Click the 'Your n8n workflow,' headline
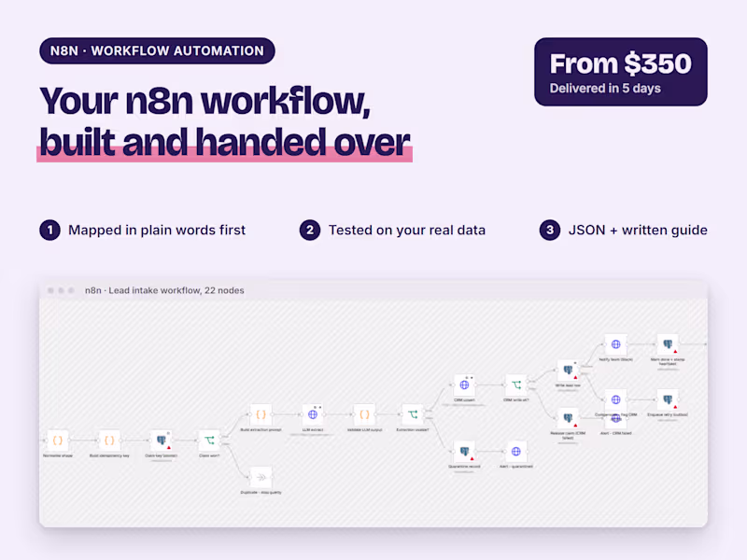 coord(204,101)
